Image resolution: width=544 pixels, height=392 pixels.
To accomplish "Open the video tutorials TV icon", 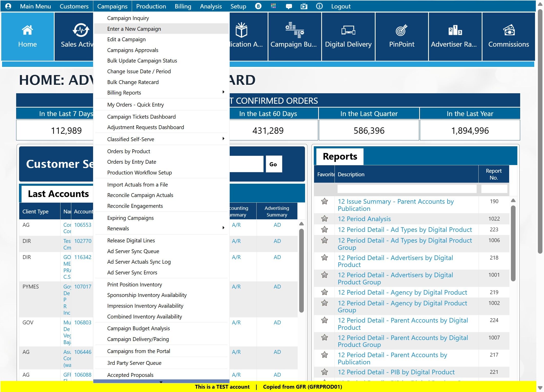I will pos(304,6).
